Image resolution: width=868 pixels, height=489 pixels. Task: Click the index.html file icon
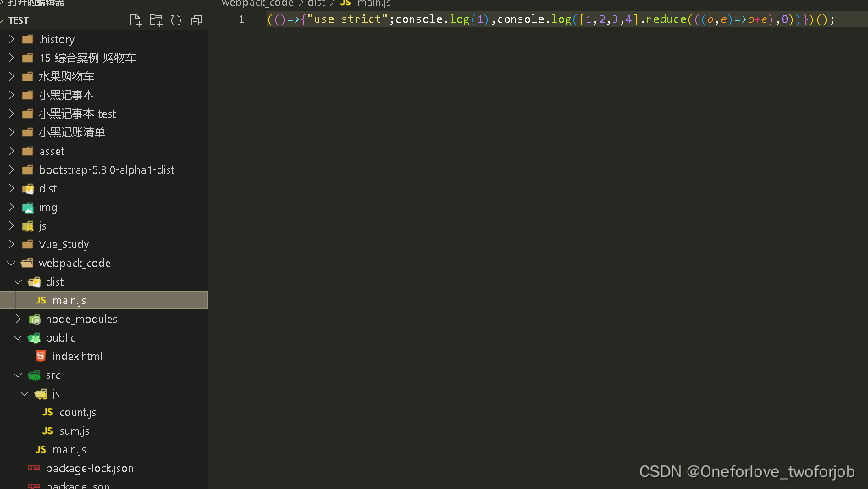click(41, 356)
